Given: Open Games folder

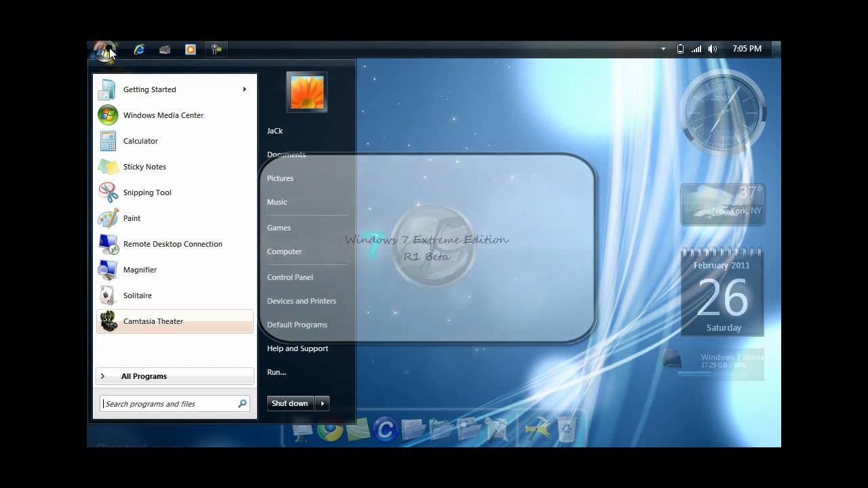Looking at the screenshot, I should click(x=279, y=228).
